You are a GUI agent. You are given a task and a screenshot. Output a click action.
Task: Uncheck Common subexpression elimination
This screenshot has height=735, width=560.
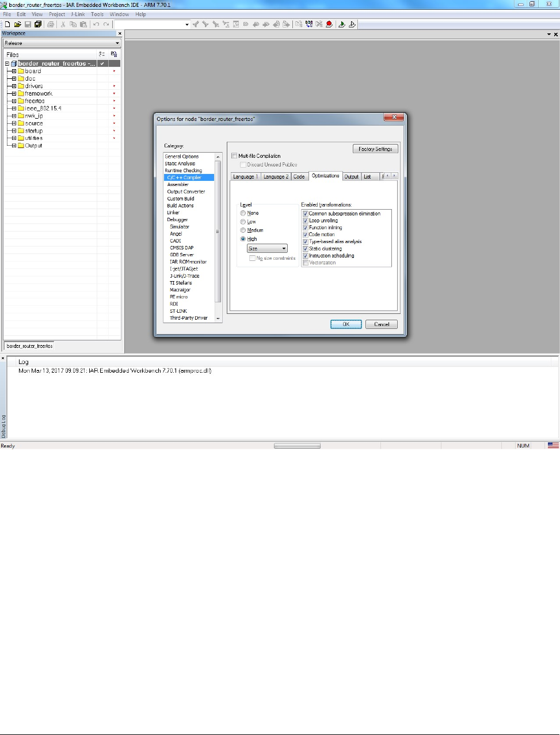306,214
